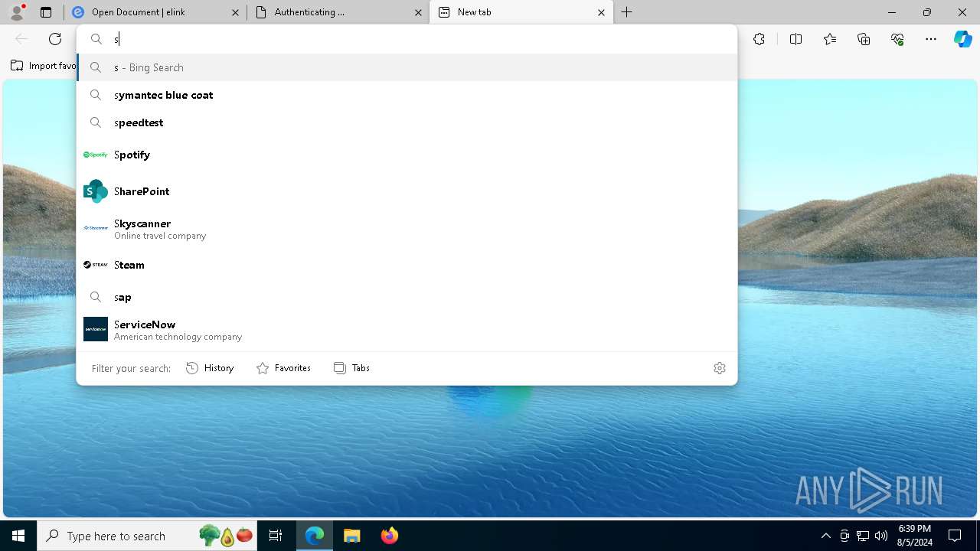Open File Explorer from taskbar
The width and height of the screenshot is (980, 551).
point(351,536)
